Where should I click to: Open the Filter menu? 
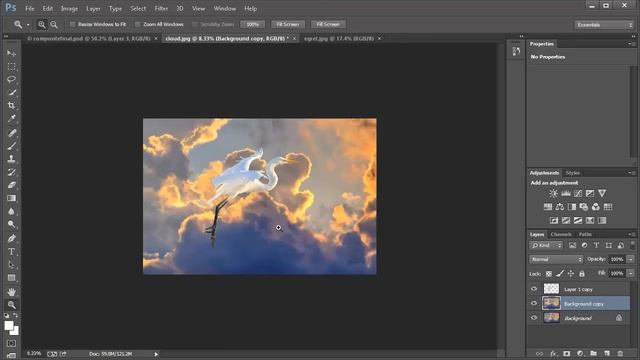(161, 9)
